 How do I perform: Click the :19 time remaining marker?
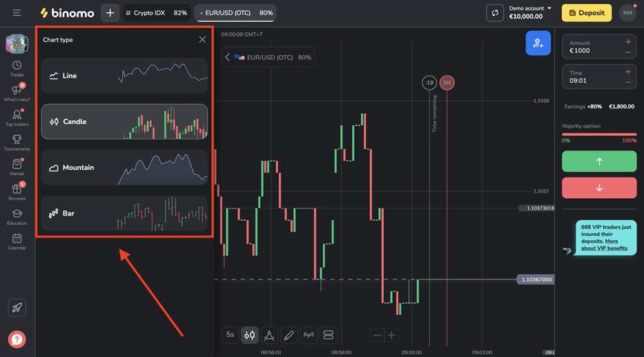(429, 83)
